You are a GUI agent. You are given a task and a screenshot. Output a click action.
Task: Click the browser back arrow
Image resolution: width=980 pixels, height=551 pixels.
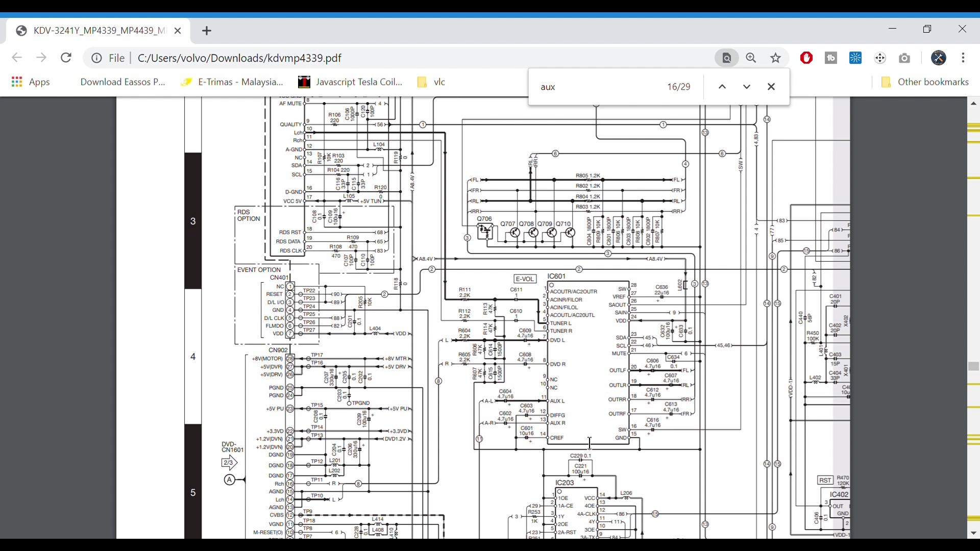point(17,58)
